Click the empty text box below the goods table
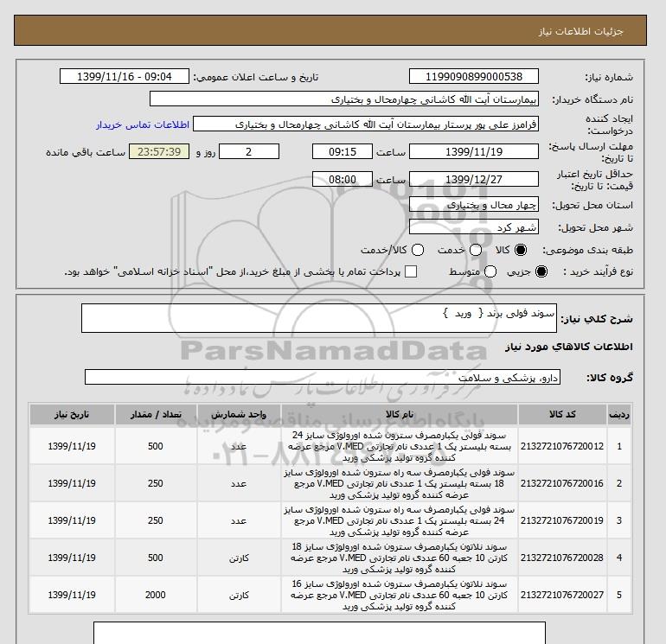 coord(319,633)
